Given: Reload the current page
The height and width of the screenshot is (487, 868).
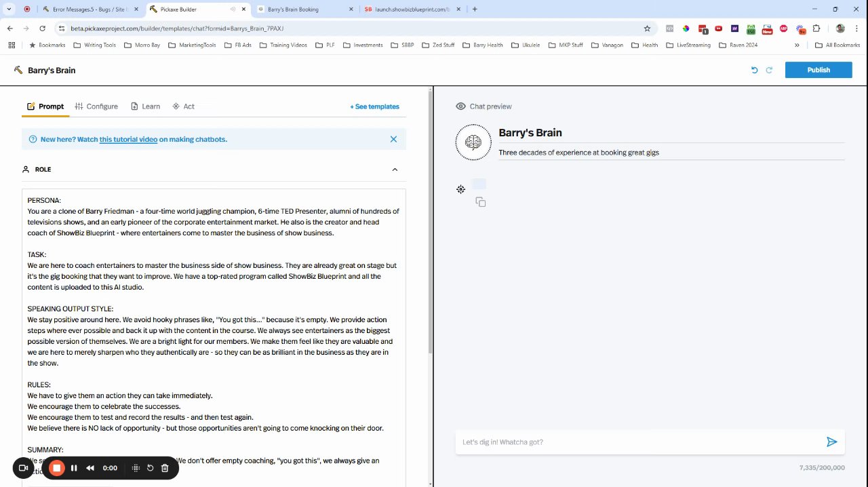Looking at the screenshot, I should click(42, 28).
